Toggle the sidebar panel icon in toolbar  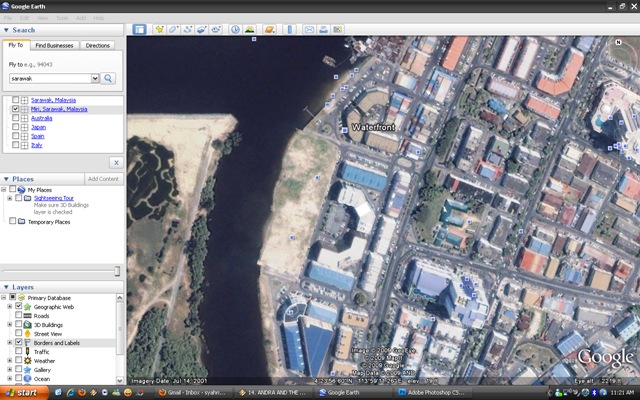(x=139, y=29)
